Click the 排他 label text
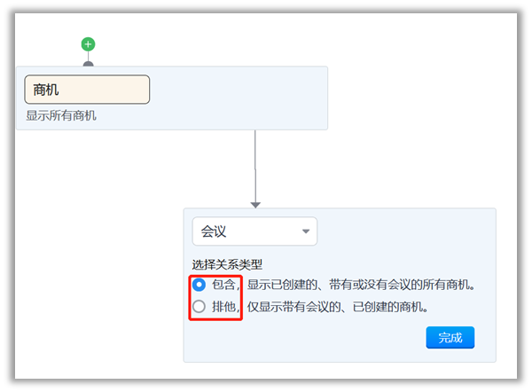The image size is (532, 392). (x=225, y=307)
